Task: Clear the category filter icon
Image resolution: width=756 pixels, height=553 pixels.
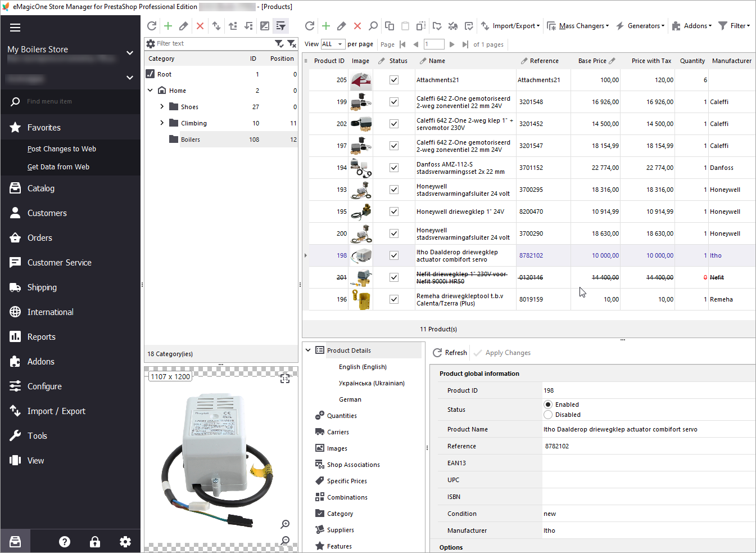Action: coord(292,43)
